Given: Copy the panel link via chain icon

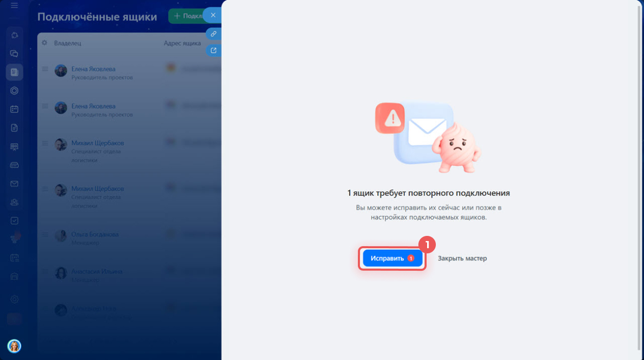Looking at the screenshot, I should click(x=213, y=34).
